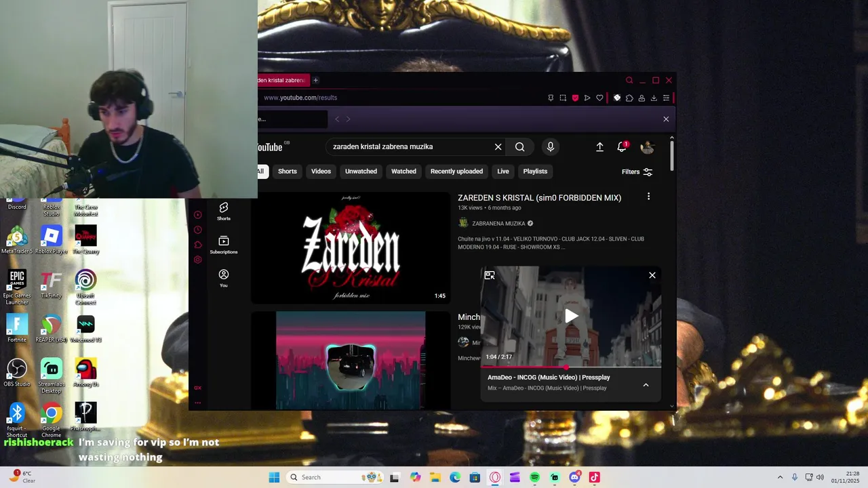Open Opera GX settings gear sidebar icon
The width and height of the screenshot is (868, 488).
pyautogui.click(x=197, y=260)
